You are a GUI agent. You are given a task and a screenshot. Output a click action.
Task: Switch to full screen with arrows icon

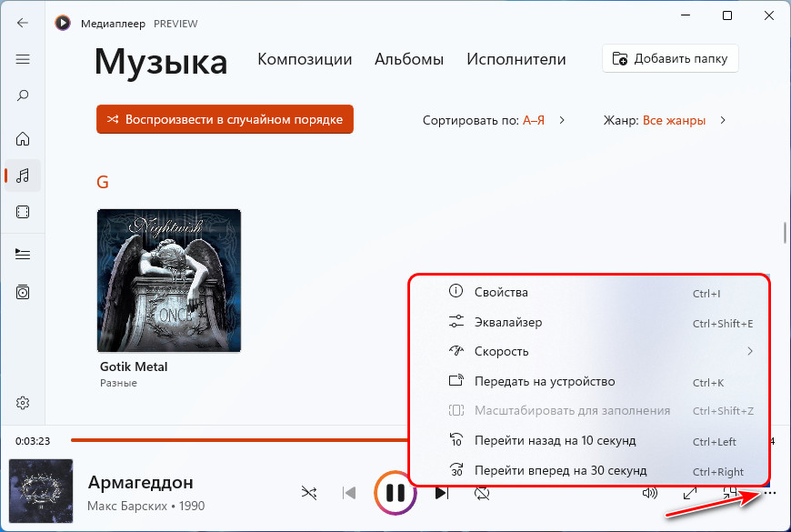(689, 493)
